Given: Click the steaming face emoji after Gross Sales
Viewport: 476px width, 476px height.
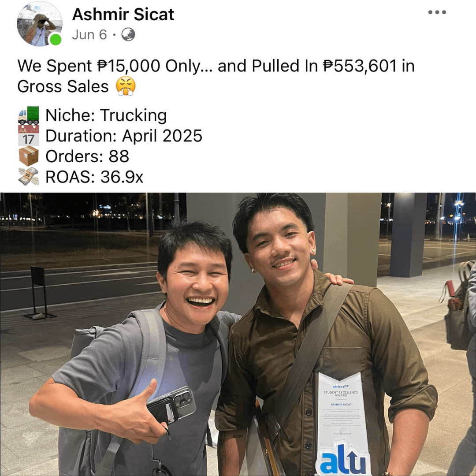Looking at the screenshot, I should [125, 86].
